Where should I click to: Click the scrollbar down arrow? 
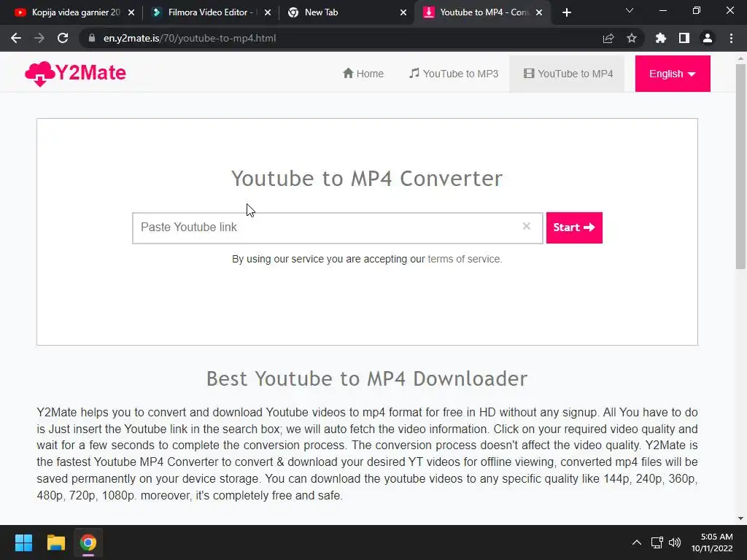coord(740,518)
